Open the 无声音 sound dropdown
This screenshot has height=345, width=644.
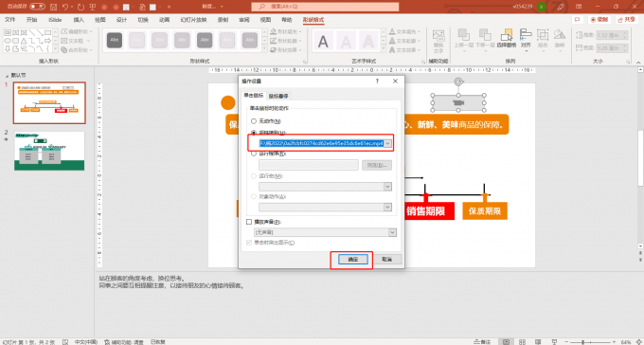(x=392, y=233)
